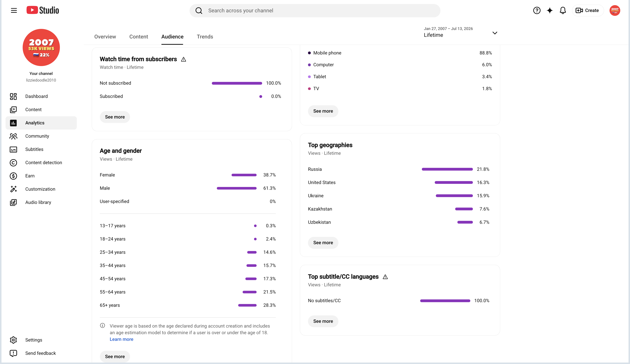Screen dimensions: 630x364
Task: Switch to the Trends tab
Action: tap(205, 37)
